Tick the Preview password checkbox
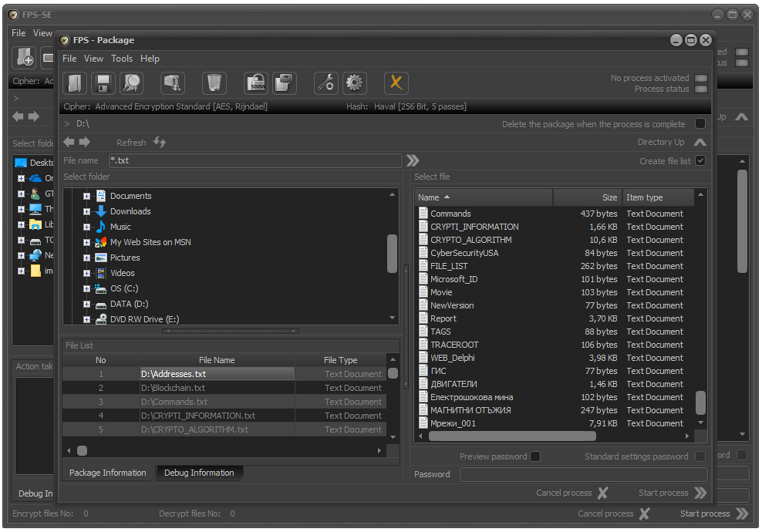Viewport: 762px width, 532px height. [535, 456]
